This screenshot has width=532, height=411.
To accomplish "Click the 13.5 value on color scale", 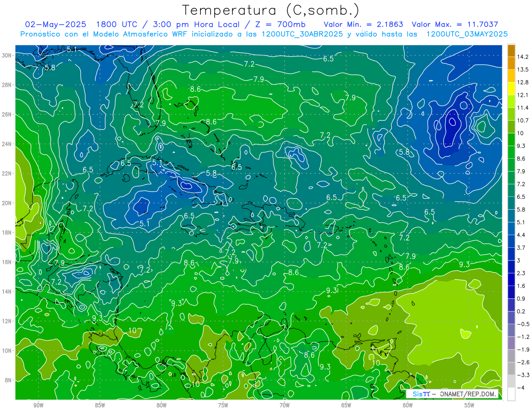I will [x=523, y=70].
